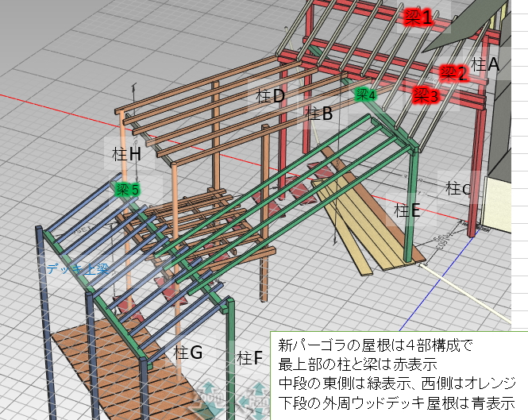Click the 柱H column label
This screenshot has height=420, width=528.
[x=124, y=154]
